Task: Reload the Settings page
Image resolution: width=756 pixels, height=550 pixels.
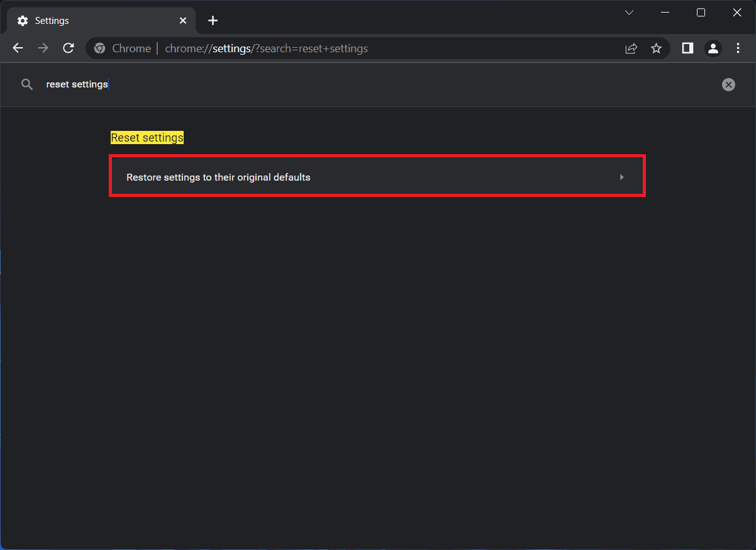Action: pyautogui.click(x=69, y=48)
